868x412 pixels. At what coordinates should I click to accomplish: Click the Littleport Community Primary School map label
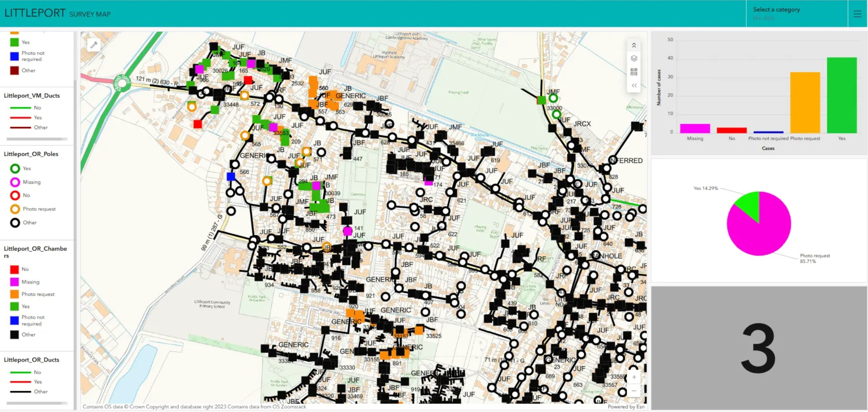pyautogui.click(x=212, y=304)
